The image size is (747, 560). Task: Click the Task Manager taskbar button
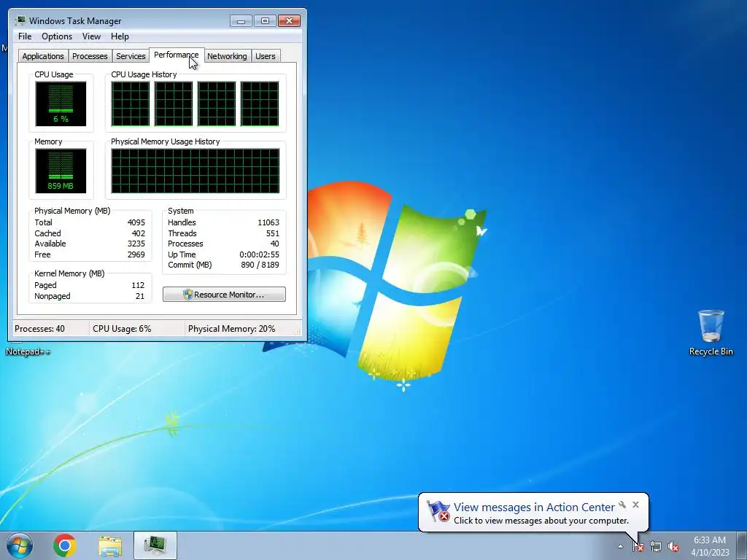[x=155, y=545]
